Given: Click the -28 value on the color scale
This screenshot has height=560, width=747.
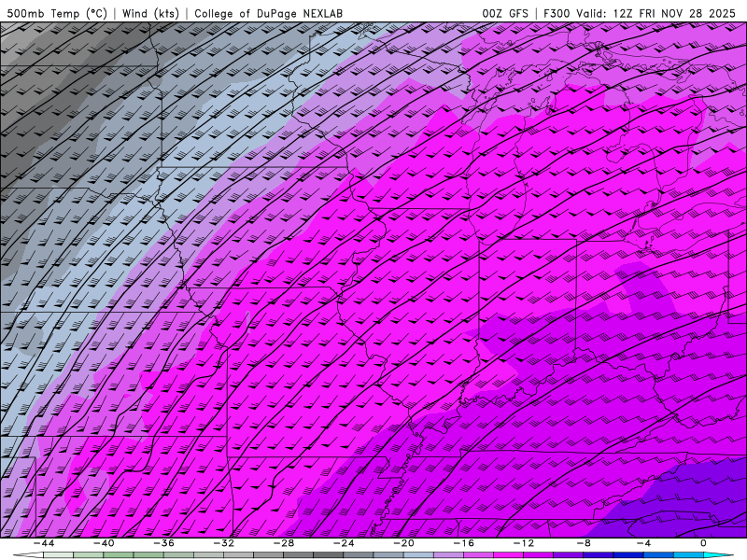Looking at the screenshot, I should [x=284, y=543].
